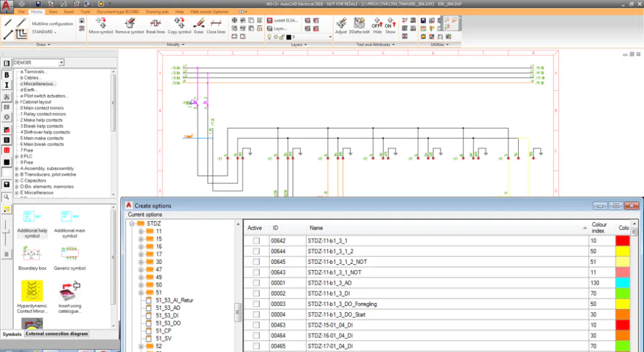Switch to External connection diagram tab
The image size is (644, 352).
tap(57, 334)
